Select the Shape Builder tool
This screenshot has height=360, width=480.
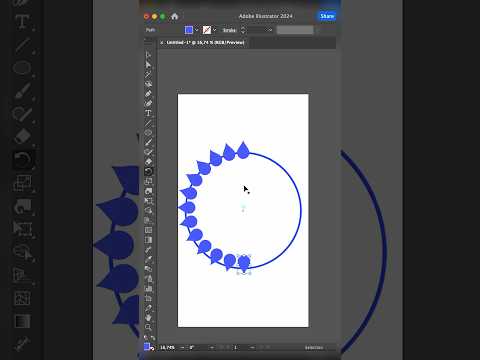(x=148, y=210)
